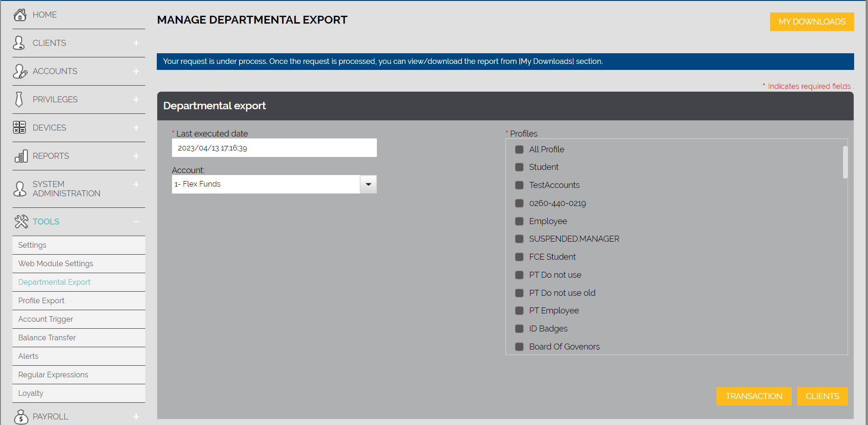Viewport: 868px width, 425px height.
Task: Click the Transaction export button
Action: pos(754,396)
